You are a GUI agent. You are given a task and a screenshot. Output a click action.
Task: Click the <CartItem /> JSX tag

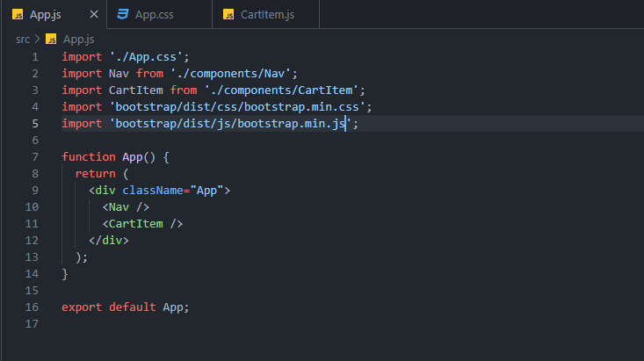click(142, 224)
